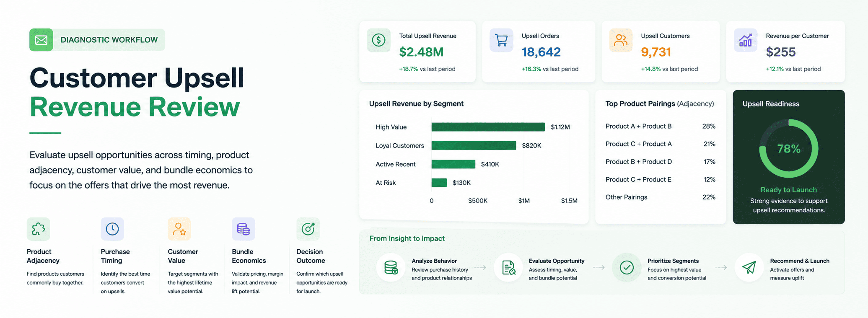Click the +14.8% vs last period text

click(x=669, y=69)
